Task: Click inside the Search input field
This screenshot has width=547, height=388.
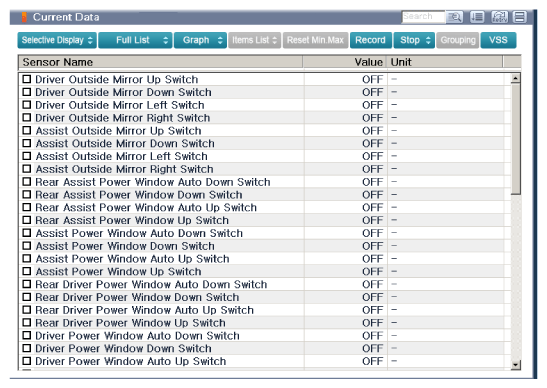Action: click(x=423, y=17)
